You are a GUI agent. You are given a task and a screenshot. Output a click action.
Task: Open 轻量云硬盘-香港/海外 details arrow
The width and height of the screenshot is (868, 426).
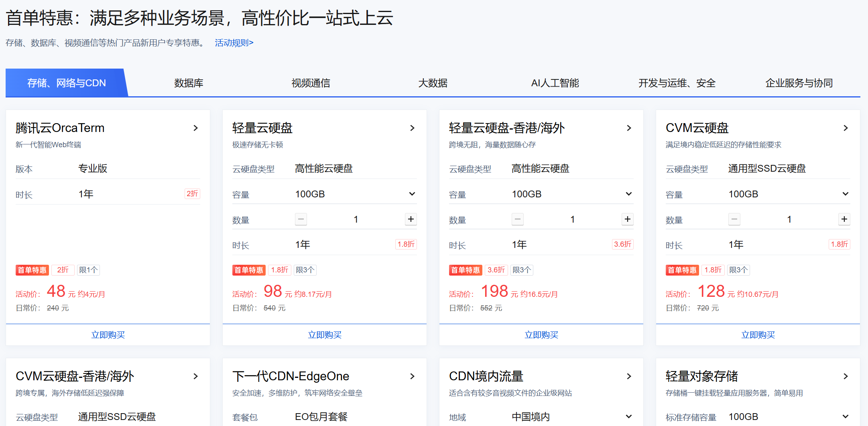tap(629, 128)
